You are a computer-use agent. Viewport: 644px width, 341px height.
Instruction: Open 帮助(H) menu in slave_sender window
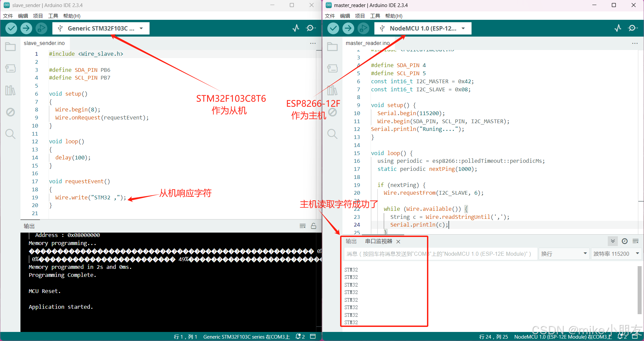(72, 16)
